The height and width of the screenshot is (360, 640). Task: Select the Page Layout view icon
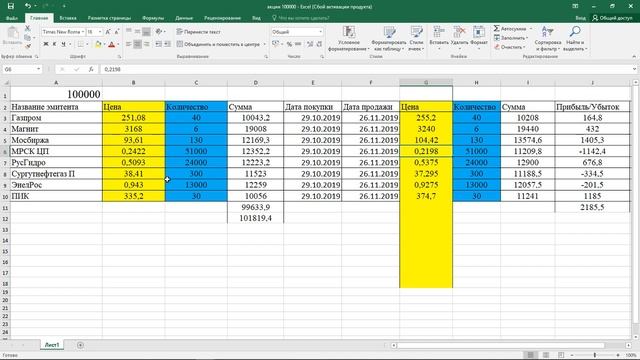point(546,355)
